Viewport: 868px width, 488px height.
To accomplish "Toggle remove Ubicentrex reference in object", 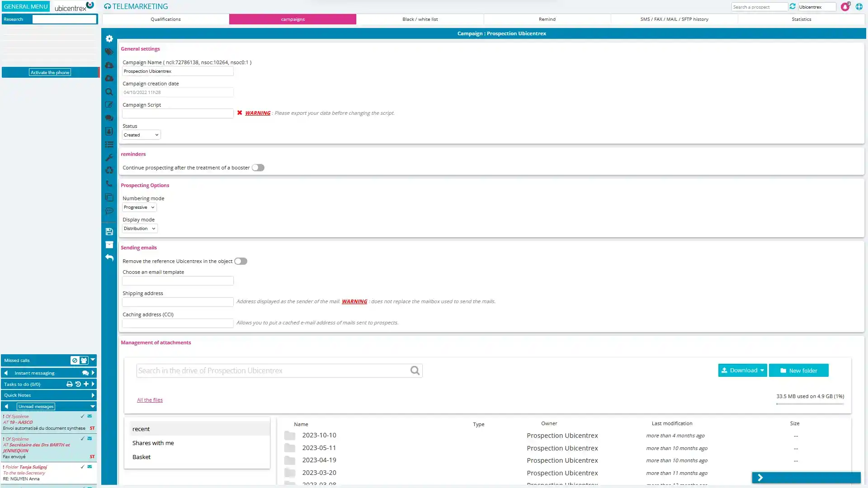I will [241, 261].
